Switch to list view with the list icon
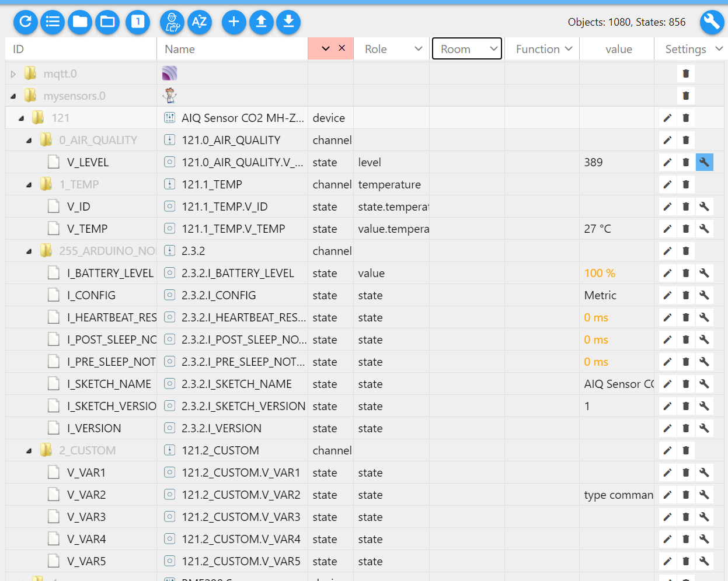Image resolution: width=728 pixels, height=581 pixels. 53,22
